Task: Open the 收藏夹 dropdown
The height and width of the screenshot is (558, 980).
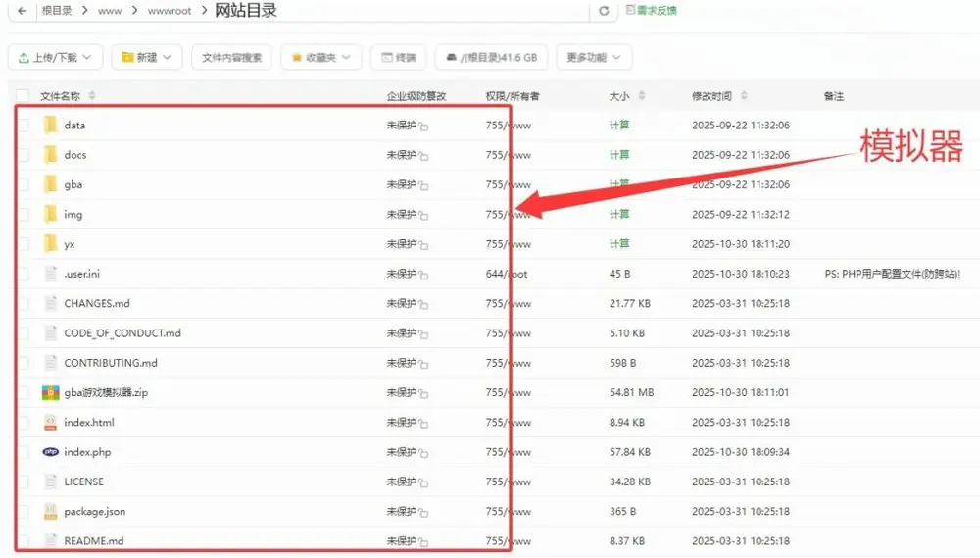Action: pos(320,58)
